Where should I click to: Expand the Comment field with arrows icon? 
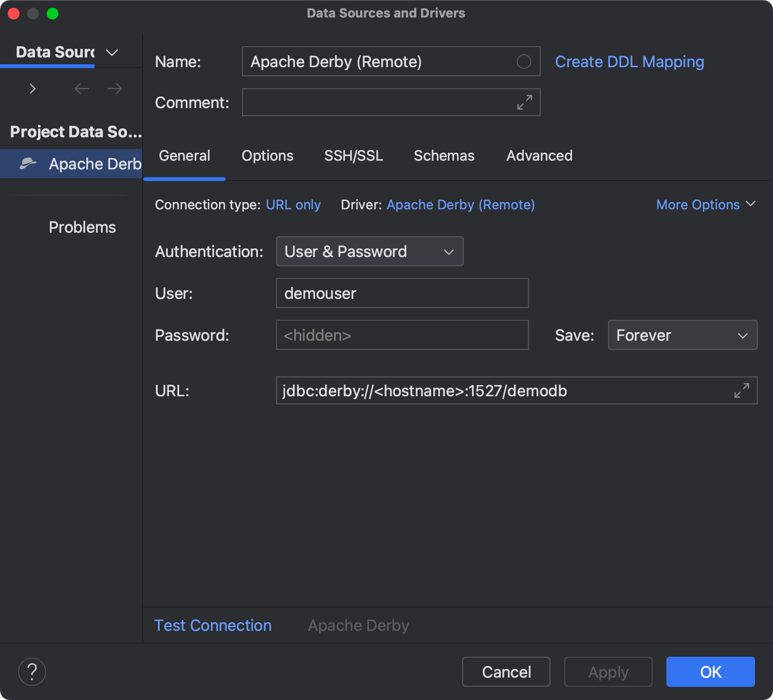point(524,102)
